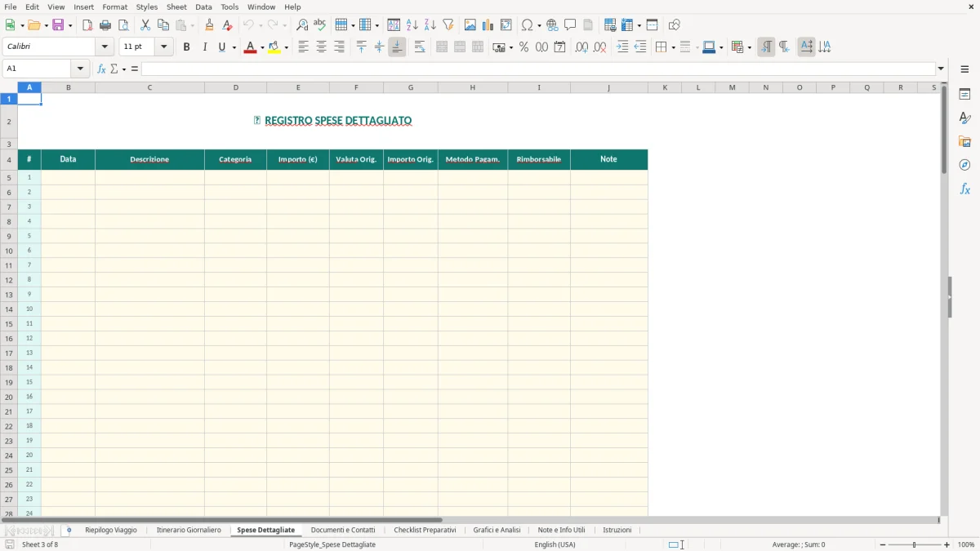Click the 100% zoom level
Image resolution: width=980 pixels, height=551 pixels.
coord(966,544)
